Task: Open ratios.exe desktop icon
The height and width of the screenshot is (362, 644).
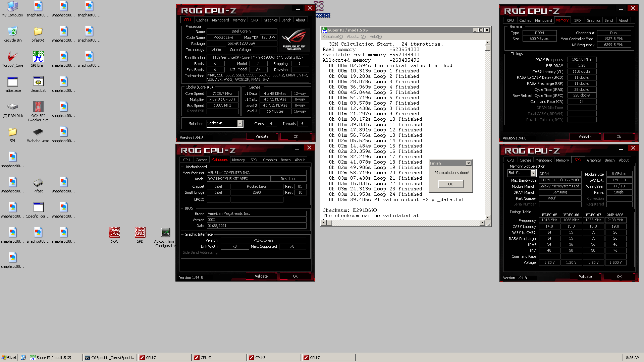Action: point(12,84)
